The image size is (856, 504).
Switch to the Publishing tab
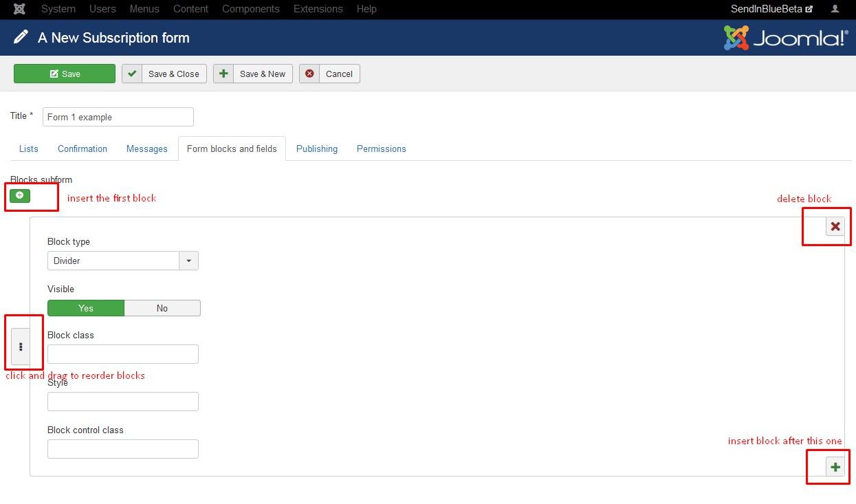pos(316,149)
